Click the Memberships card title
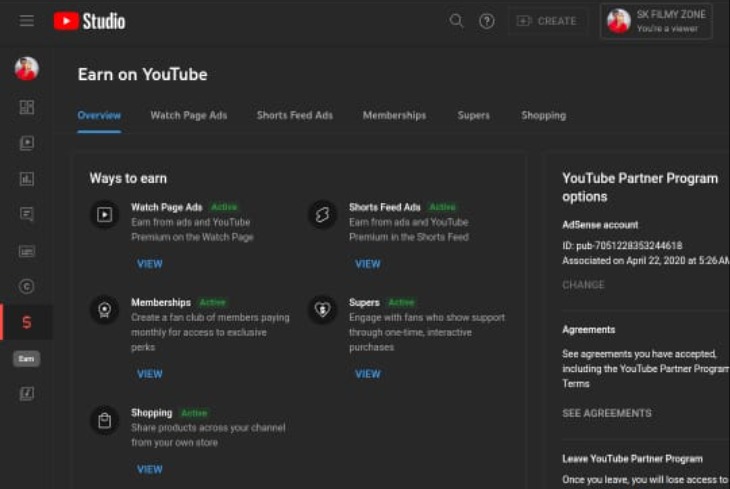 coord(161,303)
